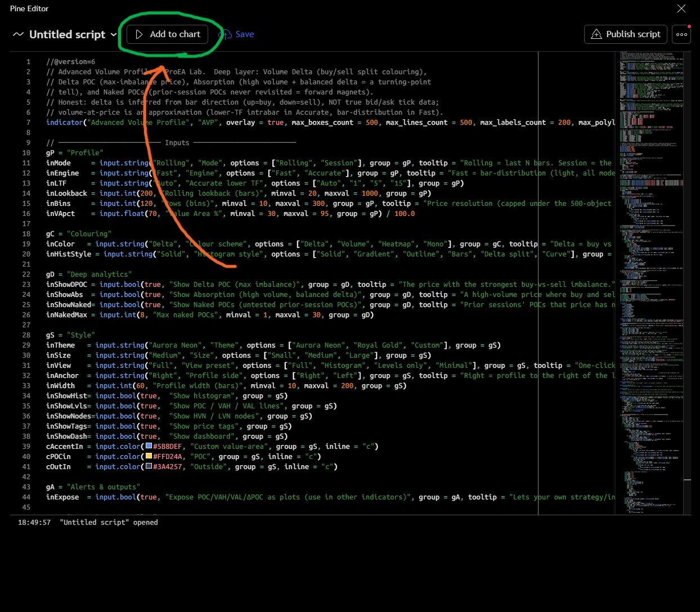The image size is (700, 612).
Task: Click inEngine on line 12
Action: pyautogui.click(x=62, y=173)
